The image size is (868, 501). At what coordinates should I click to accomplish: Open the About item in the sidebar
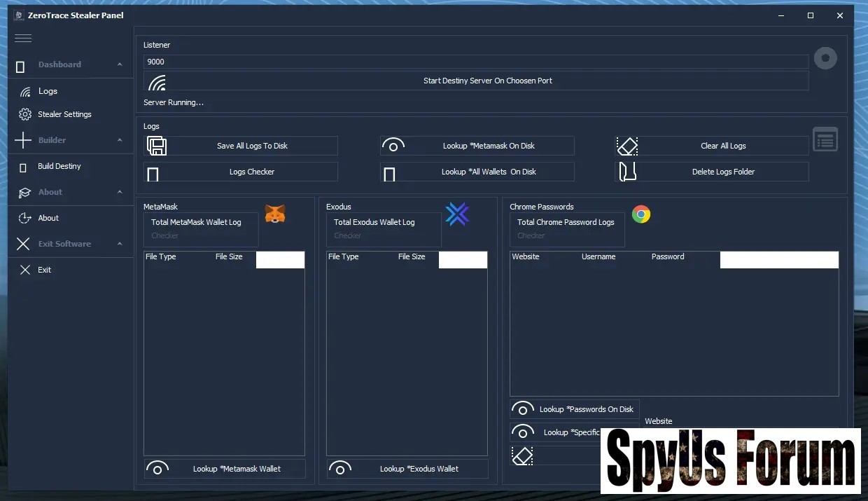(x=48, y=218)
